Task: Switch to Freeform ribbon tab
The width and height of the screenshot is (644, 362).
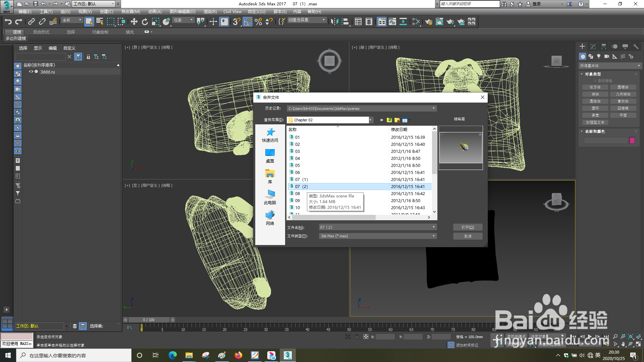Action: (x=41, y=32)
